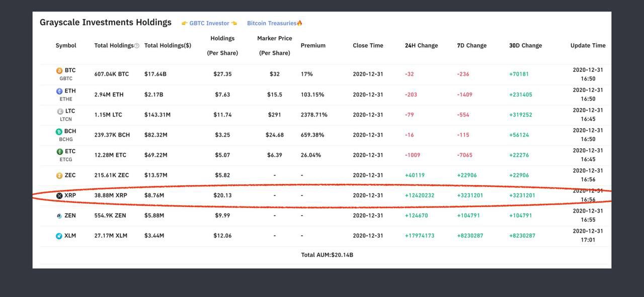Click the Symbol column header
The image size is (644, 297).
click(66, 45)
